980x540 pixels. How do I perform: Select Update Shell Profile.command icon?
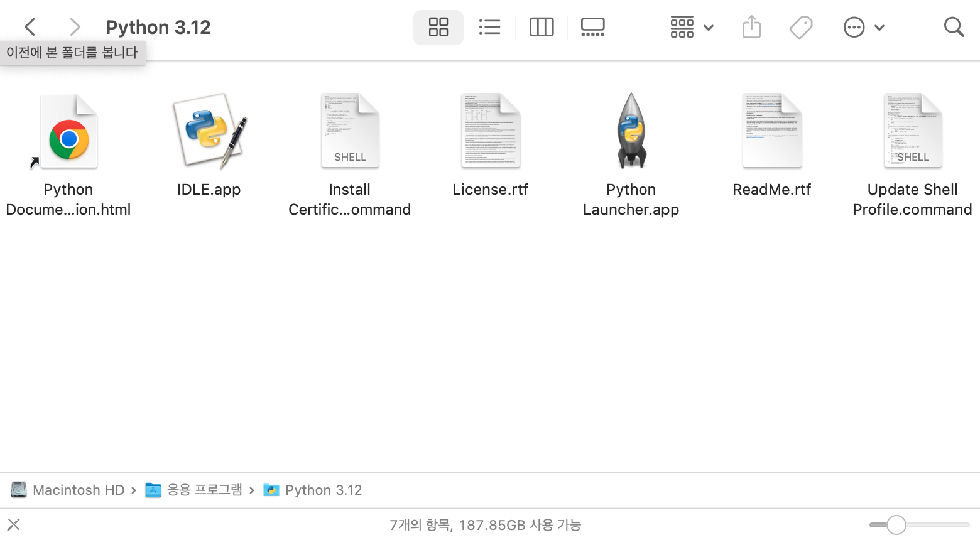[913, 131]
